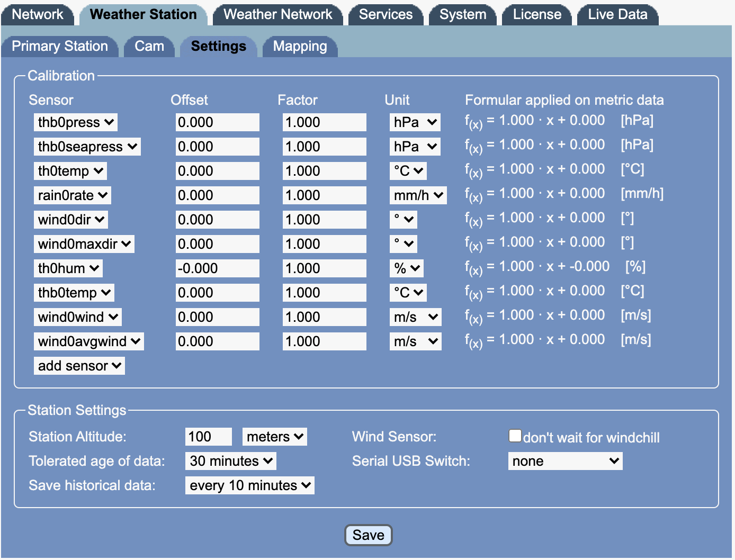Click the thb0seapress factor field
Screen dimensions: 735x560
324,147
